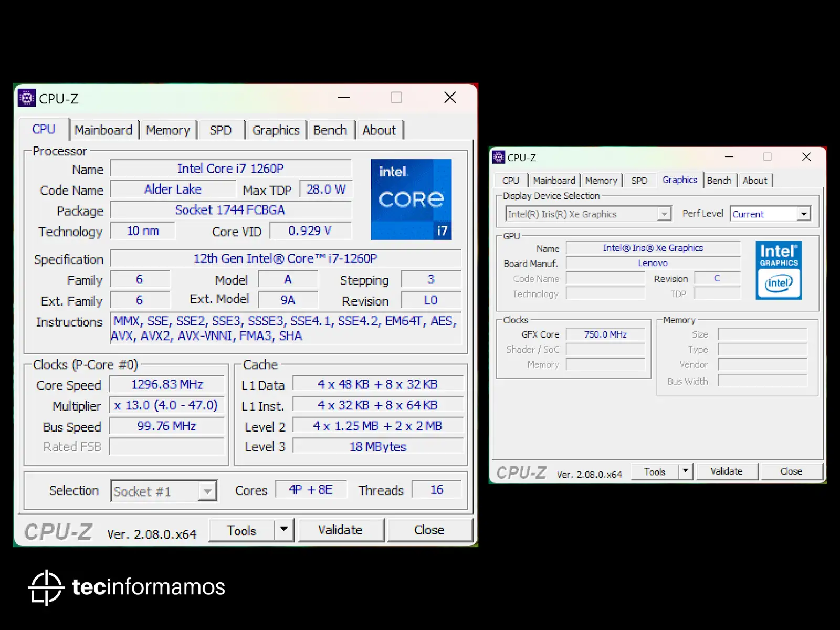
Task: Click the CPU-Z app icon in the small Graphics window
Action: [x=498, y=157]
